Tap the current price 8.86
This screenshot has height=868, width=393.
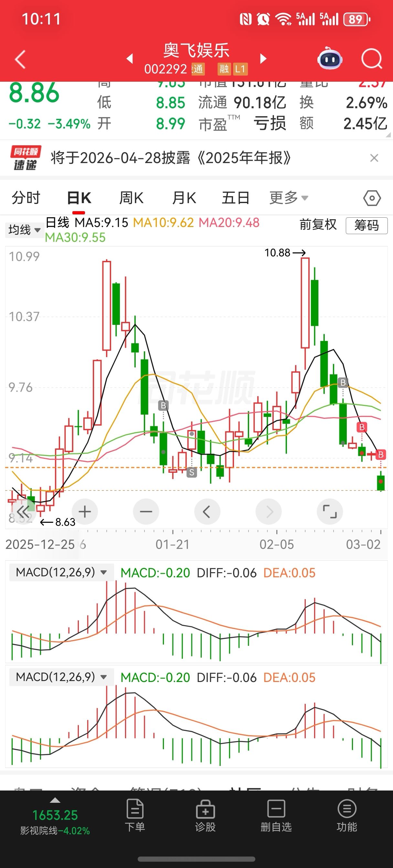pyautogui.click(x=34, y=93)
